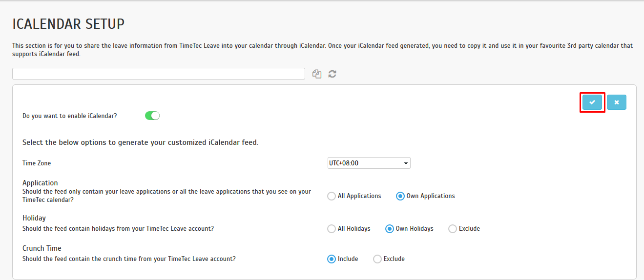The image size is (644, 280).
Task: Copy the iCalendar feed URL icon
Action: coord(317,74)
